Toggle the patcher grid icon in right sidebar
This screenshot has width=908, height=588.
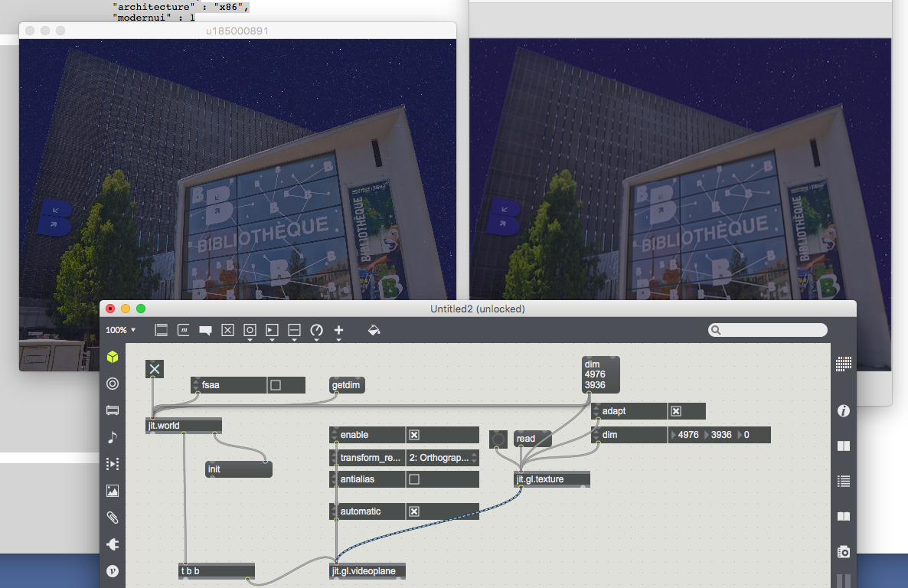[x=844, y=364]
